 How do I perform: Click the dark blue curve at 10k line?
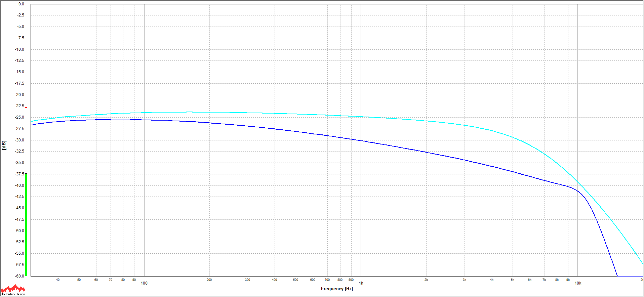578,190
